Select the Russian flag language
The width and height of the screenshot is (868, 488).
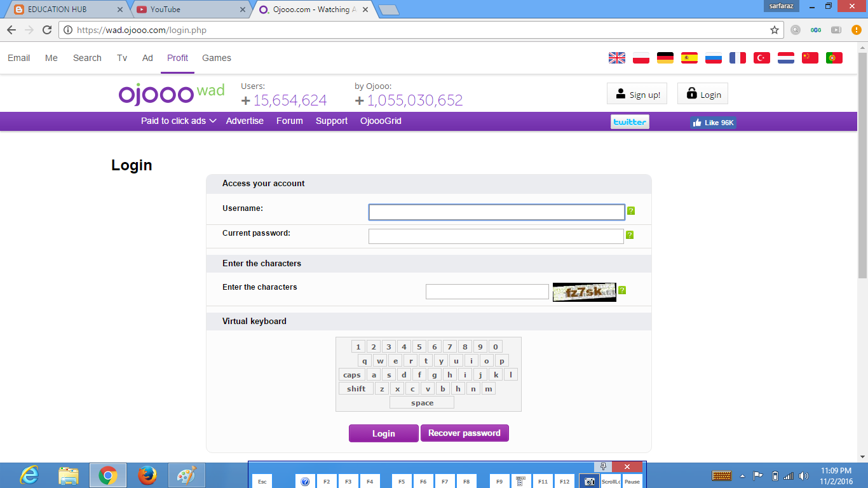click(x=714, y=58)
